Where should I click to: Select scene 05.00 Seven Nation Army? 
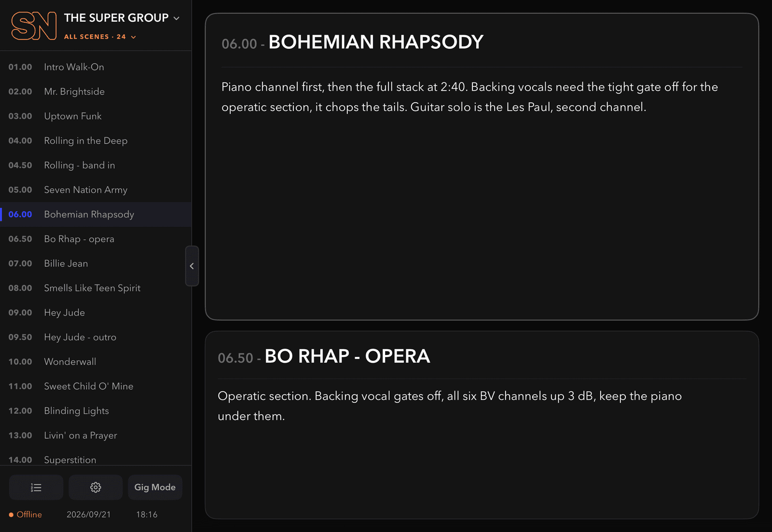96,190
